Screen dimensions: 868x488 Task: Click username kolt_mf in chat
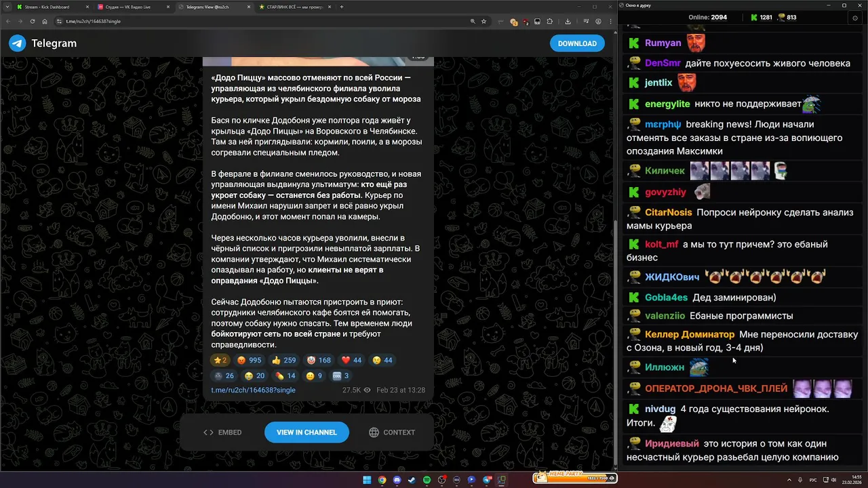coord(661,244)
